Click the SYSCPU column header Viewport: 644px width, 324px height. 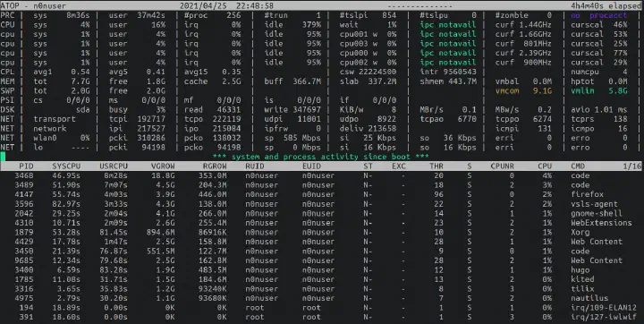[x=66, y=166]
